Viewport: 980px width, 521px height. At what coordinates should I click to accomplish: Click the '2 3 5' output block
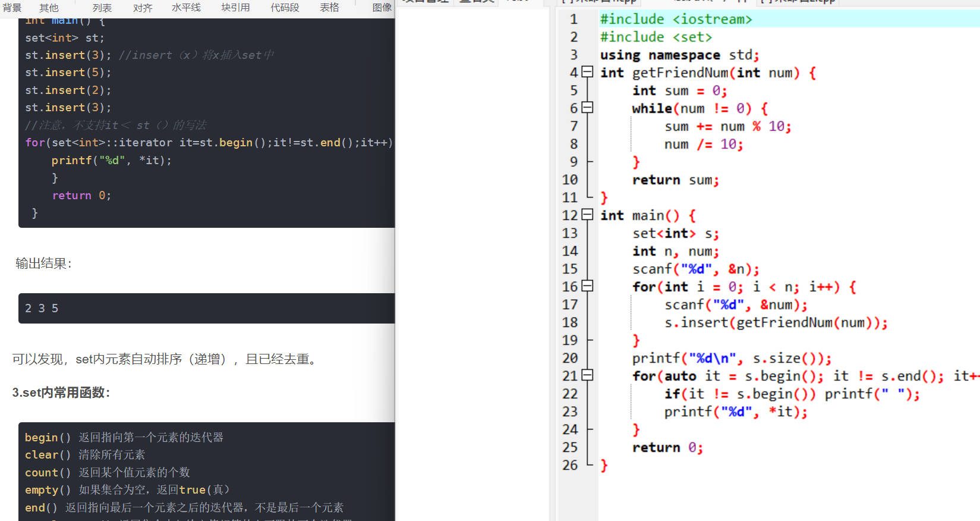tap(206, 308)
